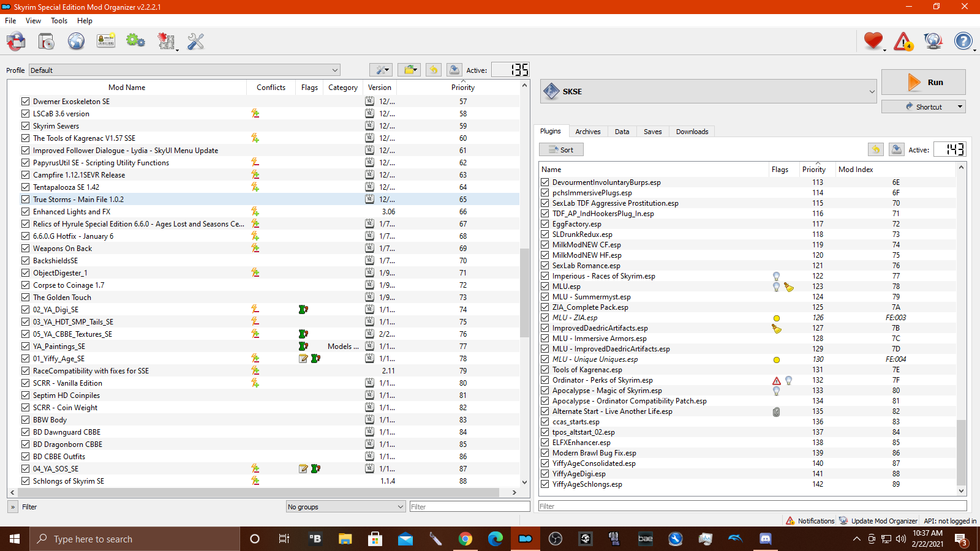Click the flag icon on 02_YA_Digi_SE row
The image size is (980, 551).
point(303,309)
